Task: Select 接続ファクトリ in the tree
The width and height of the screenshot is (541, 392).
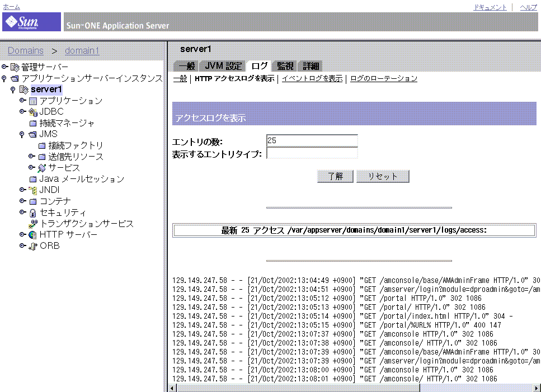Action: [x=76, y=146]
